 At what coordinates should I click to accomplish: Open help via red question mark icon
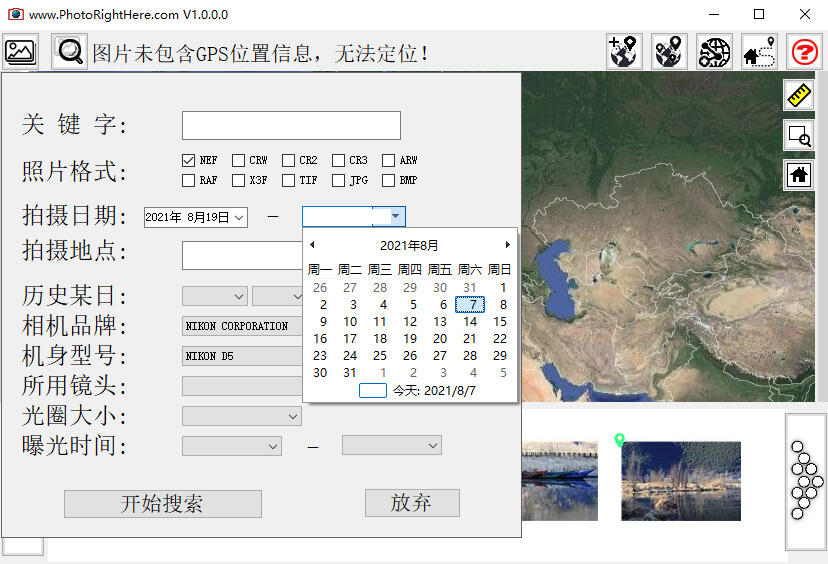coord(804,52)
